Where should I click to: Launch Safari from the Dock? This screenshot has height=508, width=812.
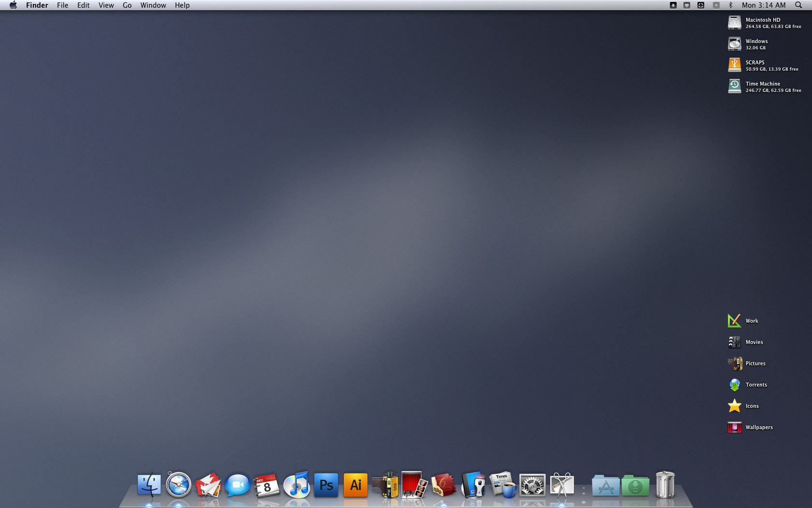tap(178, 484)
